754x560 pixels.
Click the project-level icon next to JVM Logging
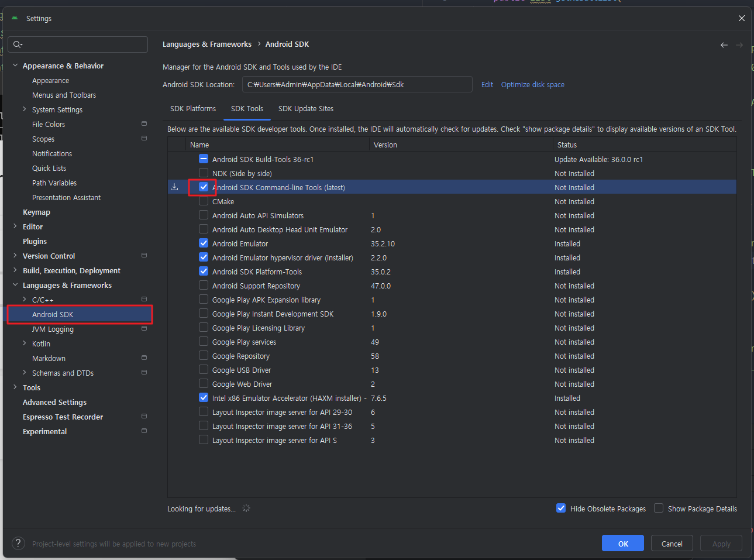(x=144, y=329)
